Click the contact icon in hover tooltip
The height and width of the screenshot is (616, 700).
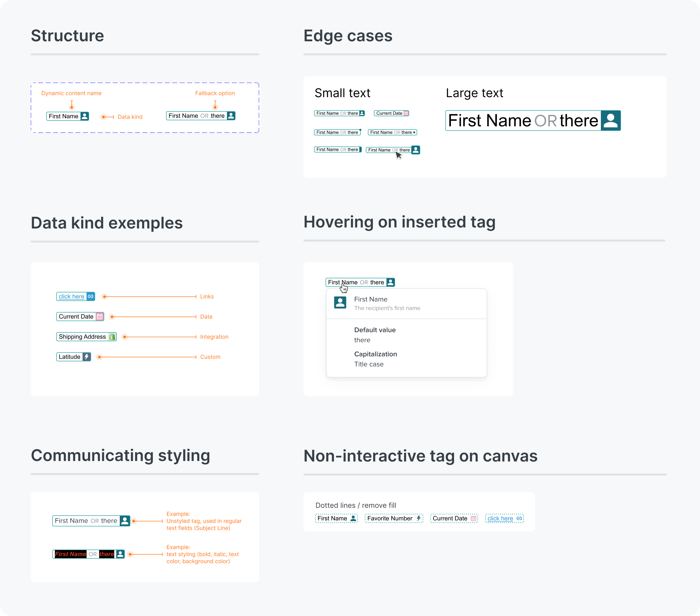(340, 303)
